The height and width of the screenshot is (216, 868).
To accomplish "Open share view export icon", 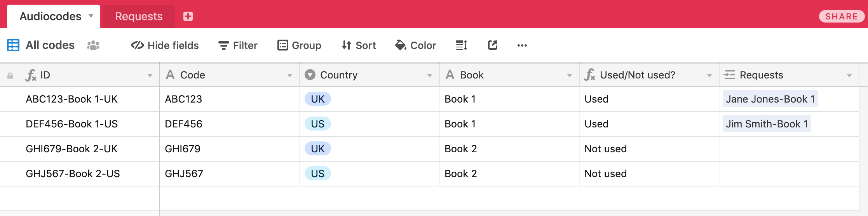I will [493, 45].
